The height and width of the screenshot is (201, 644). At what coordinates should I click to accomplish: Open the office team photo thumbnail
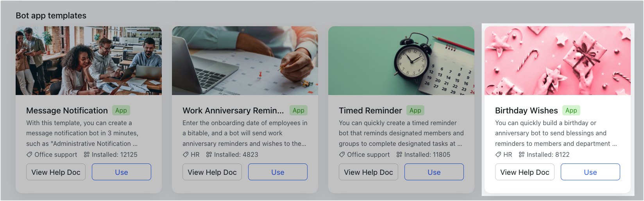tap(89, 61)
